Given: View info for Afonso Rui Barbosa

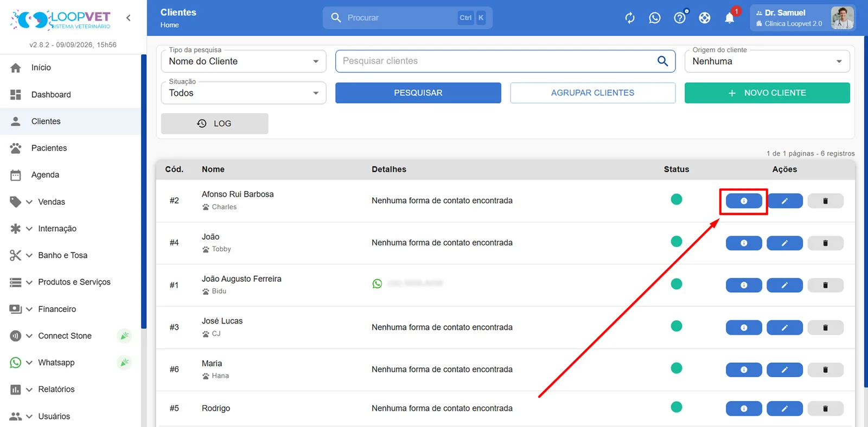Looking at the screenshot, I should (x=744, y=201).
